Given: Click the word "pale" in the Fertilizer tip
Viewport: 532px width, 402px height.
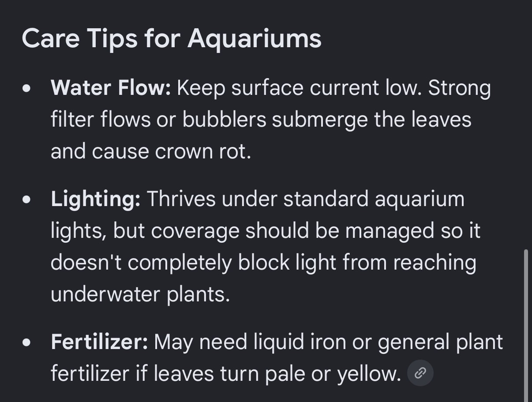Looking at the screenshot, I should click(x=285, y=374).
